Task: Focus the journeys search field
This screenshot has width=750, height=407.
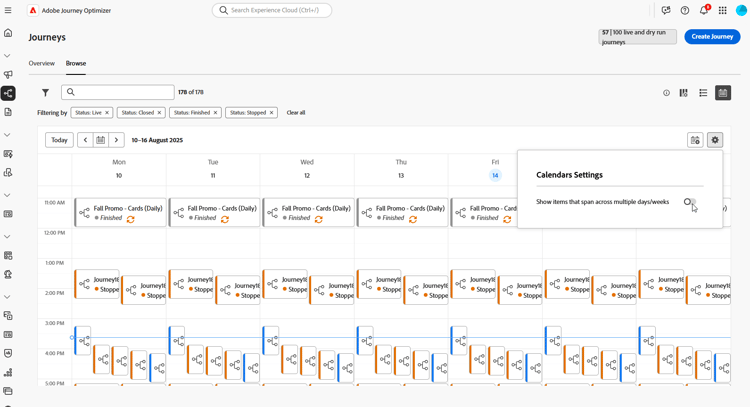Action: click(123, 93)
